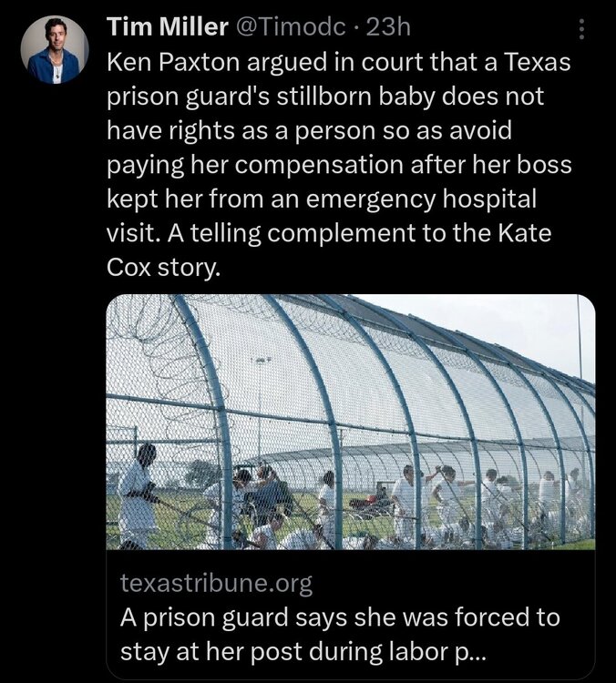Open the @Timodc handle link
Viewport: 616px width, 683px height.
291,27
